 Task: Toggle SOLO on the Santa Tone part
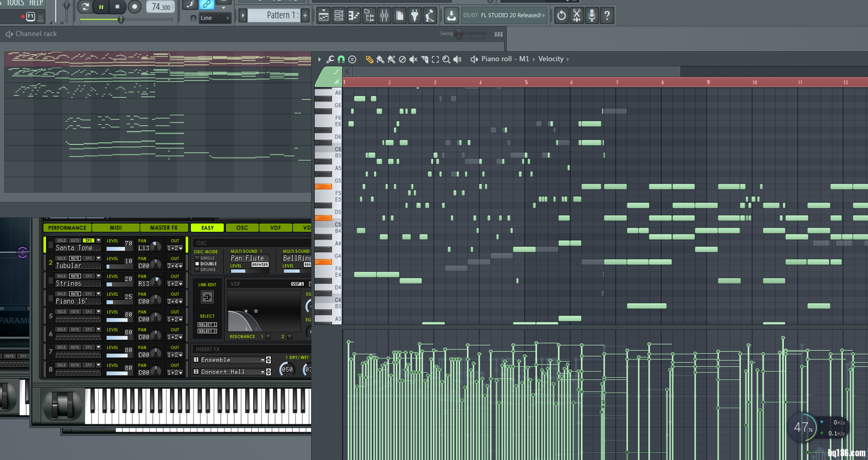(x=61, y=241)
